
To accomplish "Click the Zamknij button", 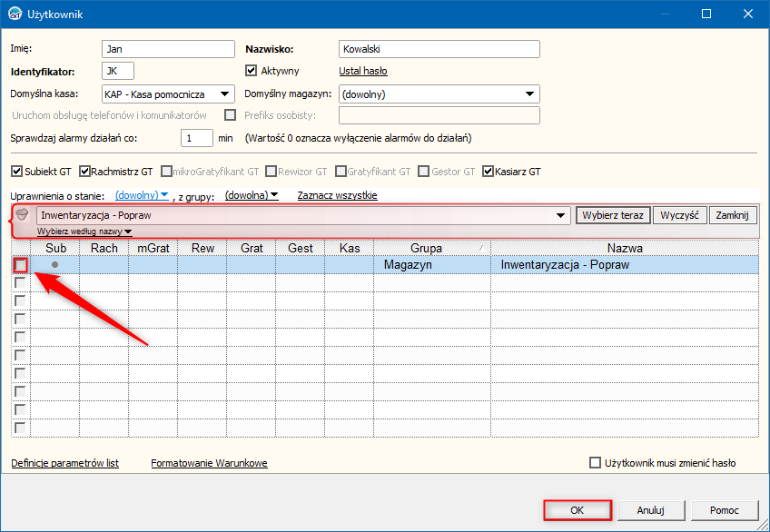I will [732, 215].
